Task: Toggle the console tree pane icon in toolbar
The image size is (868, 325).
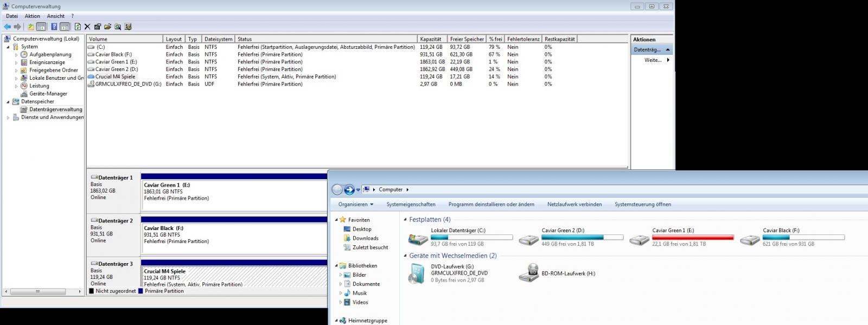Action: (41, 27)
